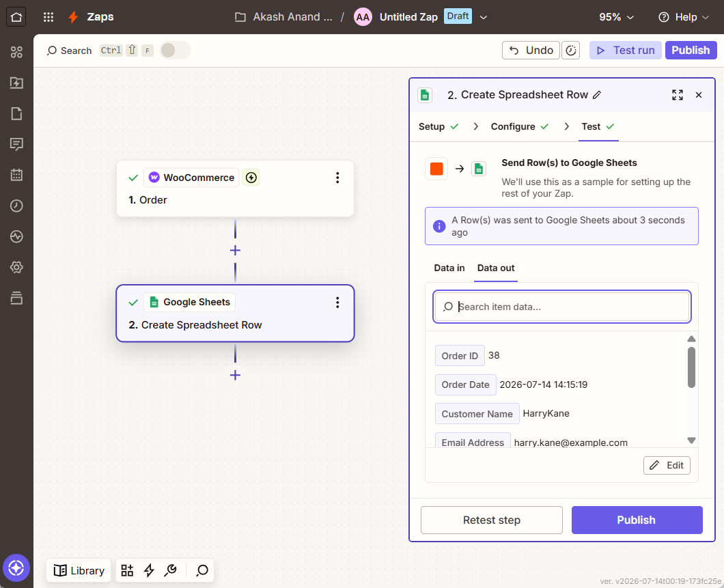Select the WooCommerce Order step card
The height and width of the screenshot is (588, 724).
click(x=235, y=188)
